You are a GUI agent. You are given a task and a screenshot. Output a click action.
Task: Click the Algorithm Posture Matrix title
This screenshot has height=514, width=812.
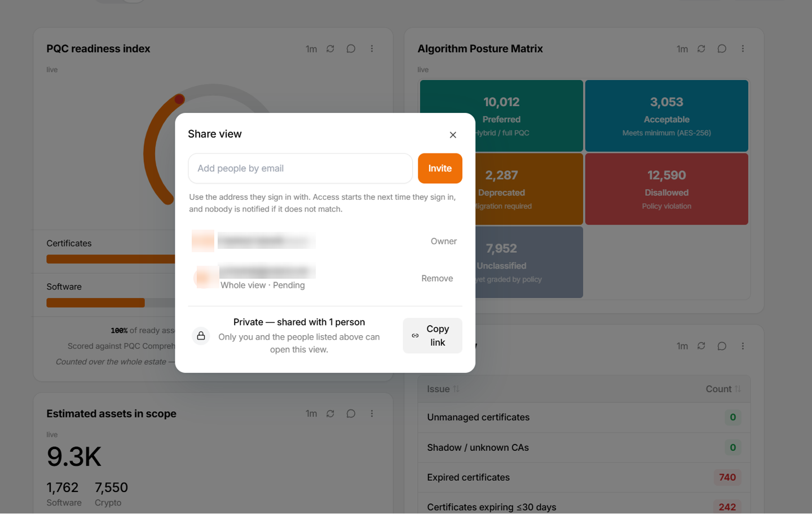tap(480, 49)
